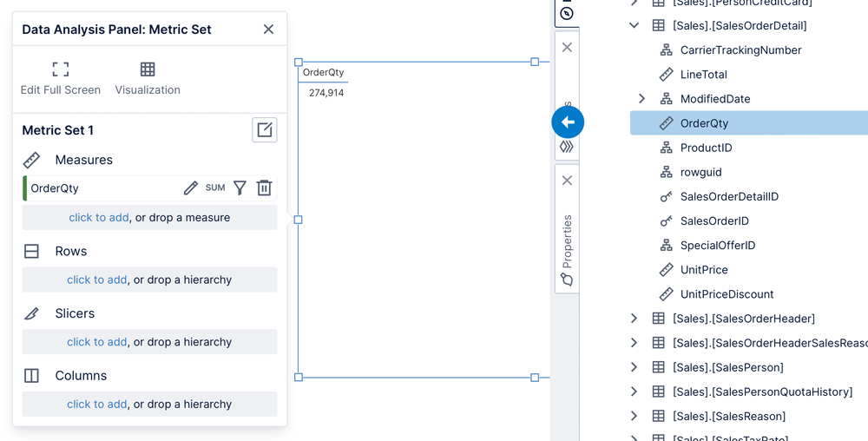Viewport: 868px width, 441px height.
Task: Click 'click to add' under Rows
Action: click(x=97, y=280)
